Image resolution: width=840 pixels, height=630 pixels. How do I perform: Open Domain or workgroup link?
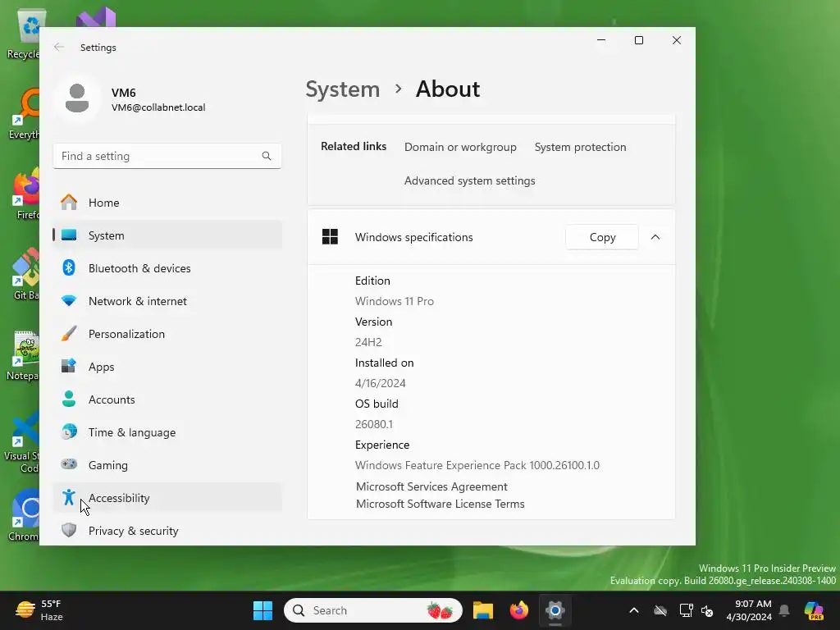(x=460, y=147)
